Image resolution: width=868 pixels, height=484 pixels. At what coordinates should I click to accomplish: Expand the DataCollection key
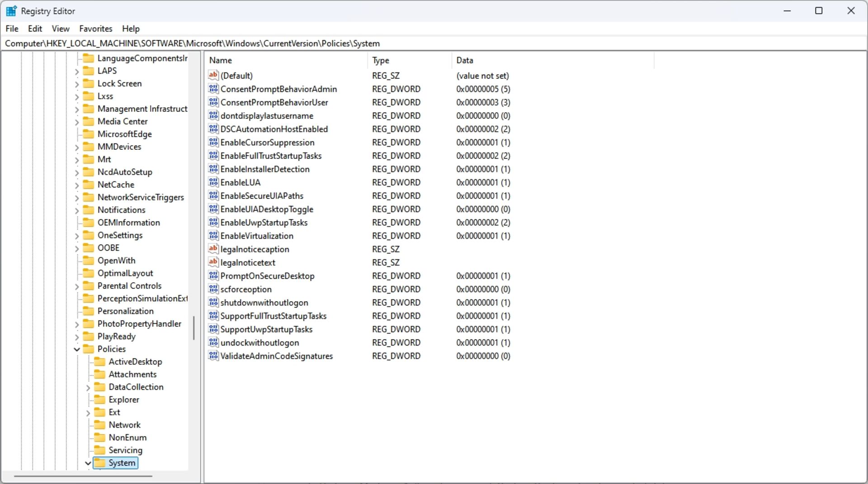(88, 387)
